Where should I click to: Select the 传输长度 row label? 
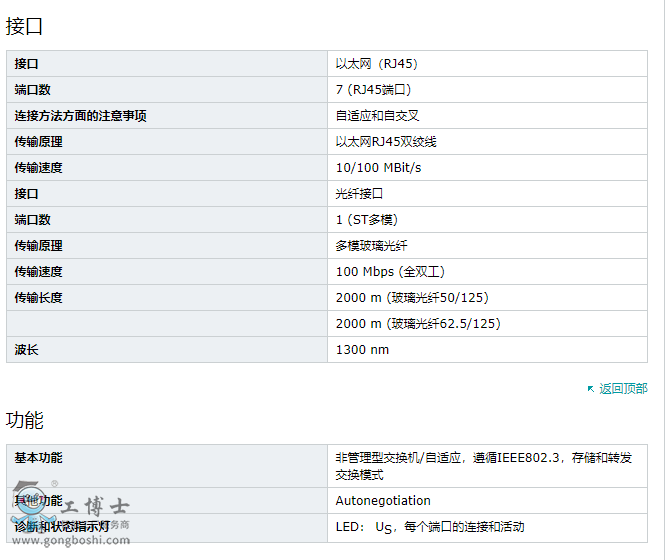[x=38, y=298]
